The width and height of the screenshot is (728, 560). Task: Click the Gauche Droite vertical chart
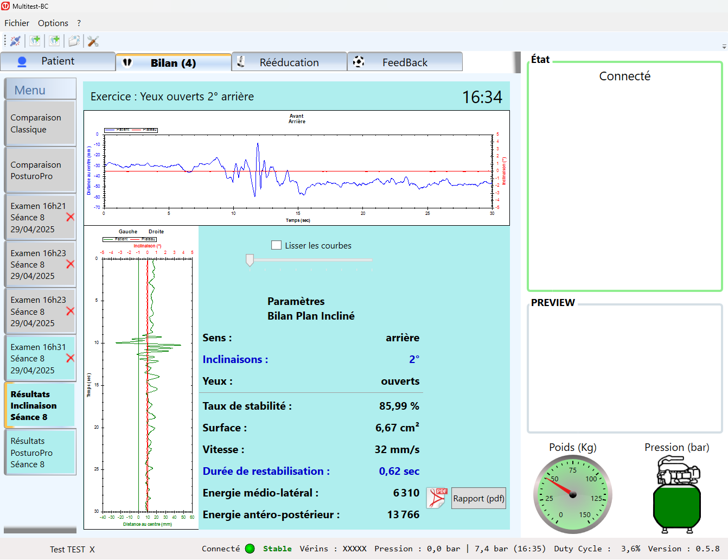pos(141,378)
